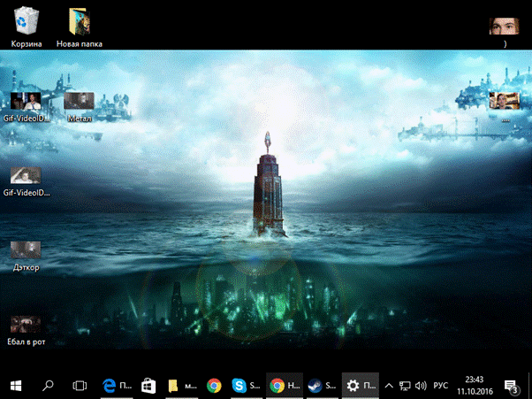Open the volume speaker control
This screenshot has width=532, height=399.
click(x=421, y=386)
